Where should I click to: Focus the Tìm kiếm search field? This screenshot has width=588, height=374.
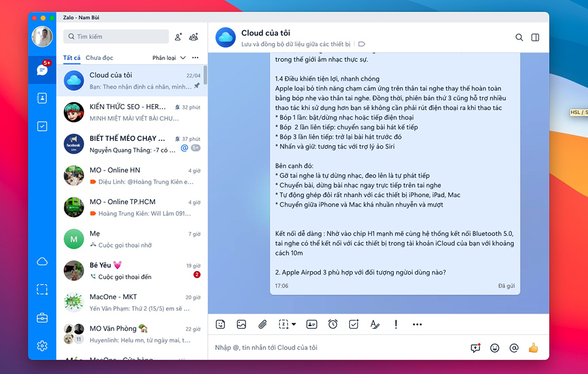click(x=116, y=36)
